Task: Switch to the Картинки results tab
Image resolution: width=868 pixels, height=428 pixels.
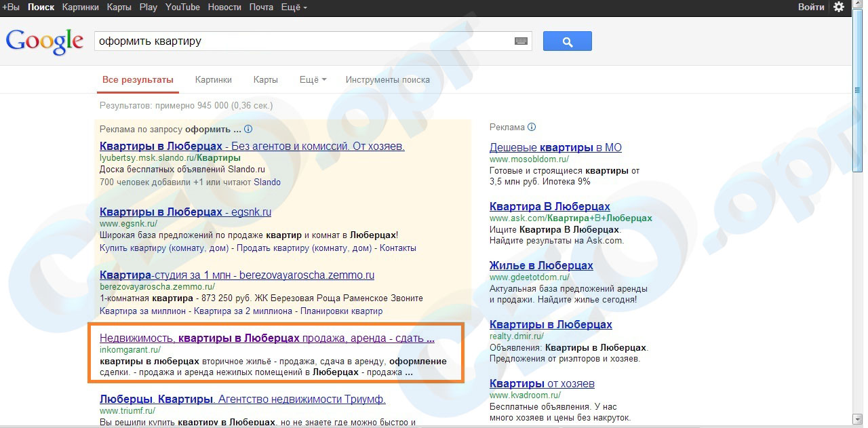Action: (214, 79)
